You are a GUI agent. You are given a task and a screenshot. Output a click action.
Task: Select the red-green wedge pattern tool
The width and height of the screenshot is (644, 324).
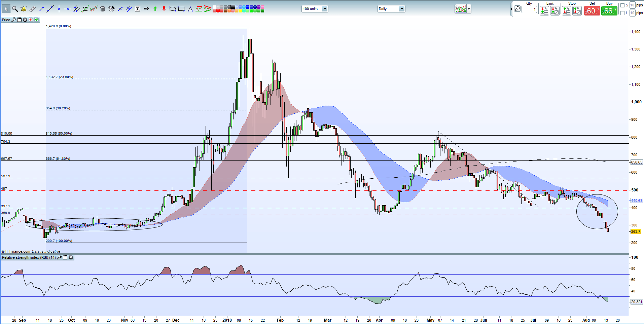click(208, 9)
